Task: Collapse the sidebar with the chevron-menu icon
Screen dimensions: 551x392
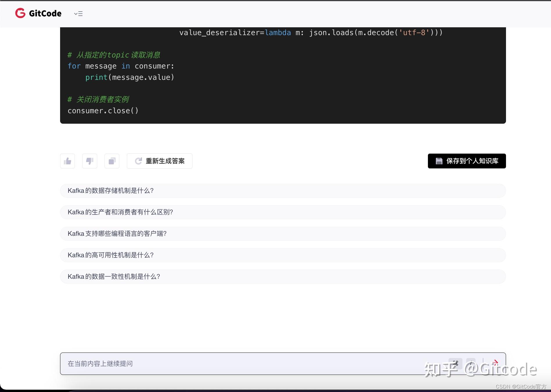Action: 78,14
